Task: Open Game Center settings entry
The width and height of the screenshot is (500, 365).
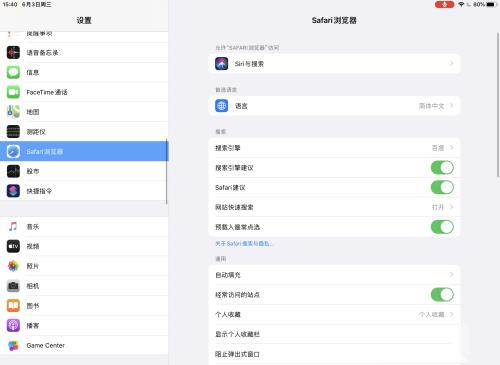Action: tap(84, 345)
